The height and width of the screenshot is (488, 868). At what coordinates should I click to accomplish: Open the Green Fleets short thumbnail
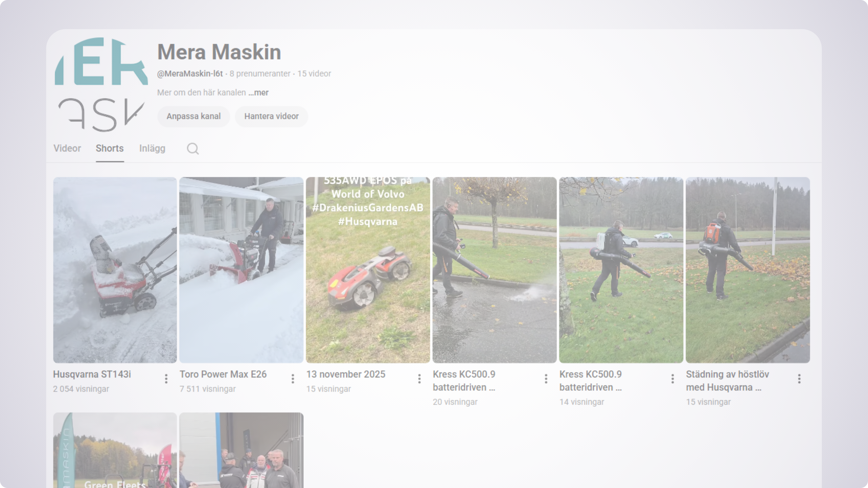[x=115, y=450]
